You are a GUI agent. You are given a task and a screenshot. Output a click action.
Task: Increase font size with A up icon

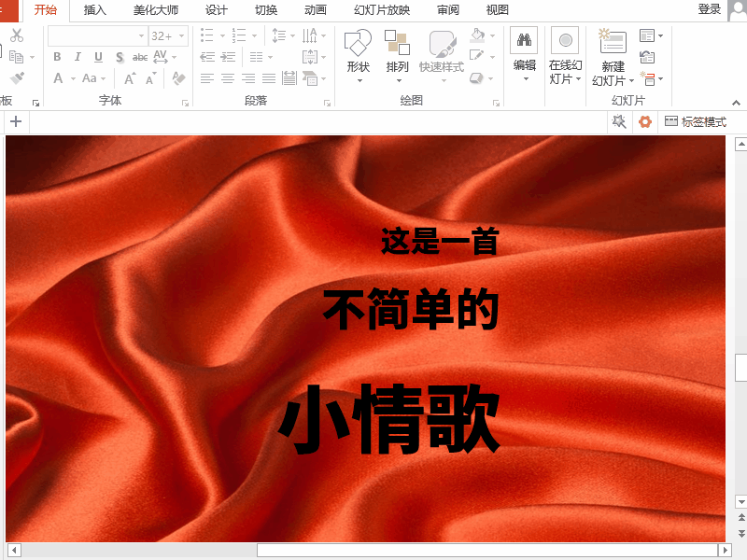pos(130,78)
